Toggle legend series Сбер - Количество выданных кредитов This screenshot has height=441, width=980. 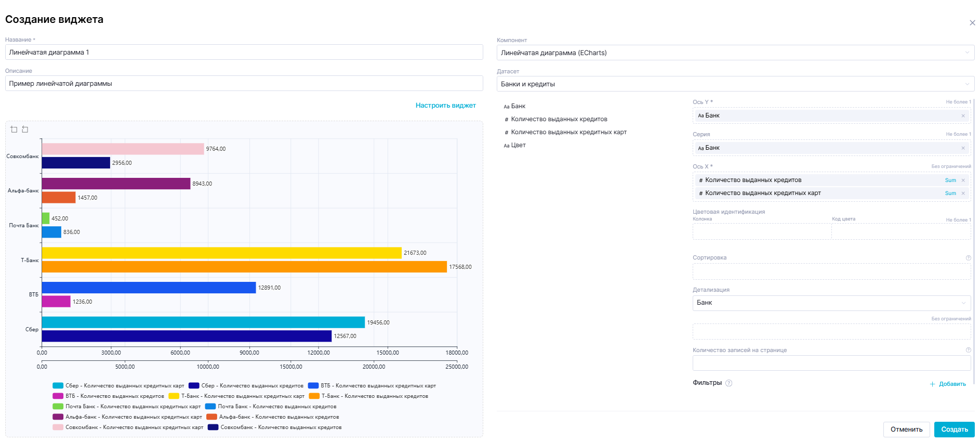pos(246,386)
